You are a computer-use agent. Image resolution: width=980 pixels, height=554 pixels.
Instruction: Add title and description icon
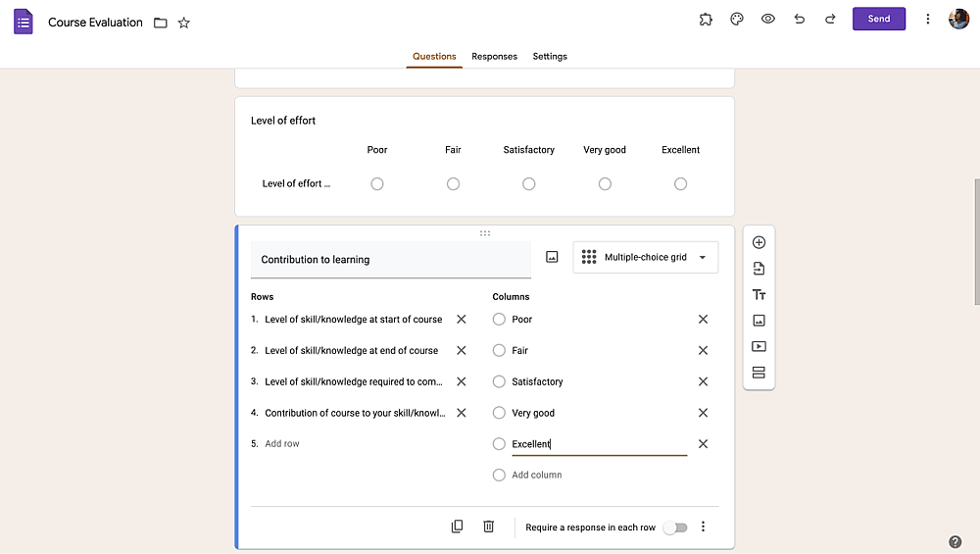click(x=759, y=294)
